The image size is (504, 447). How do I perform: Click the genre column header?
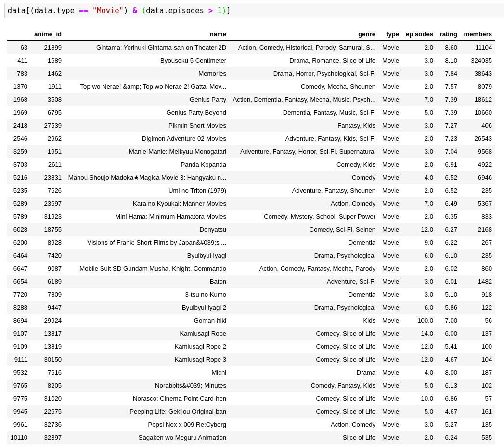pos(367,34)
